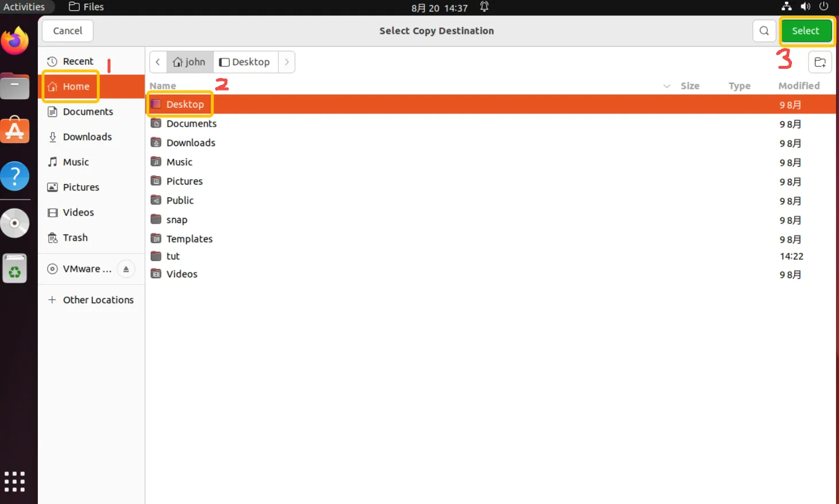Click the notification bell in the top bar
839x504 pixels.
click(484, 7)
